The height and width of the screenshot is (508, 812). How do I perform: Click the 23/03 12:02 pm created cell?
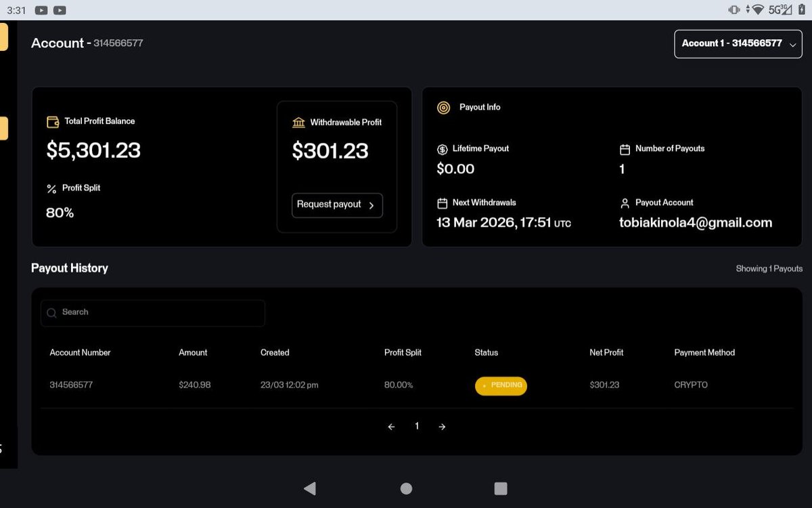point(290,385)
